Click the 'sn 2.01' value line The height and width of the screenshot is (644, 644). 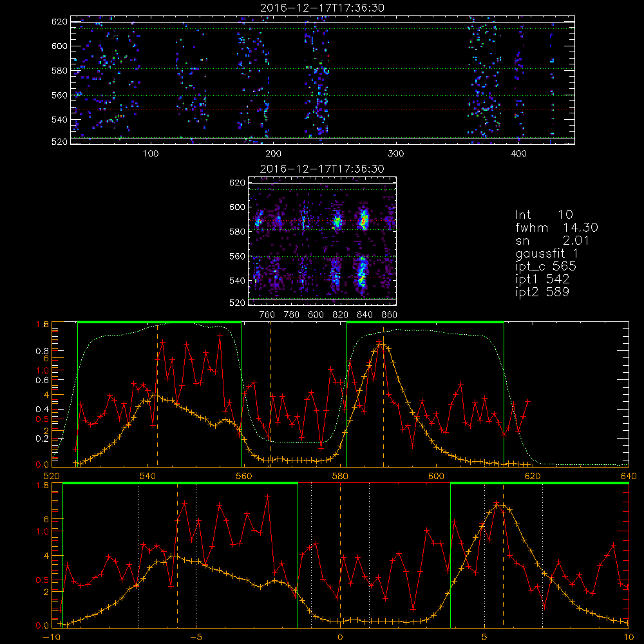pos(553,241)
